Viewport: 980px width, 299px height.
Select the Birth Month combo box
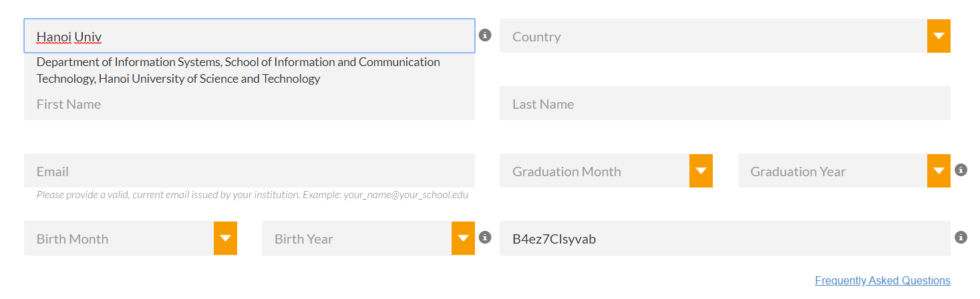(119, 238)
